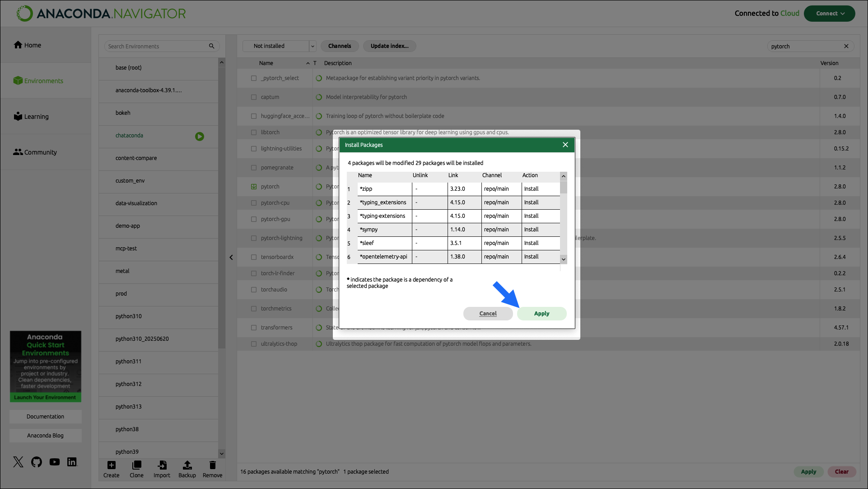Viewport: 868px width, 489px height.
Task: Open the Environments section in sidebar
Action: (x=43, y=80)
